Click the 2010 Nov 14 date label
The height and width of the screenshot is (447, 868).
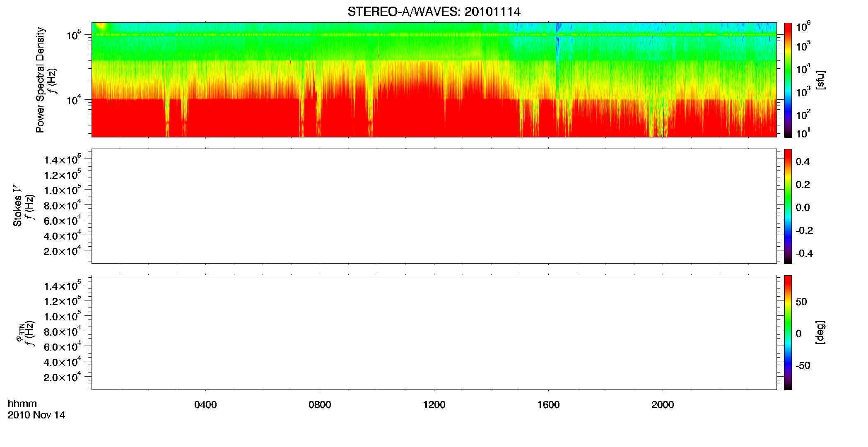[36, 415]
